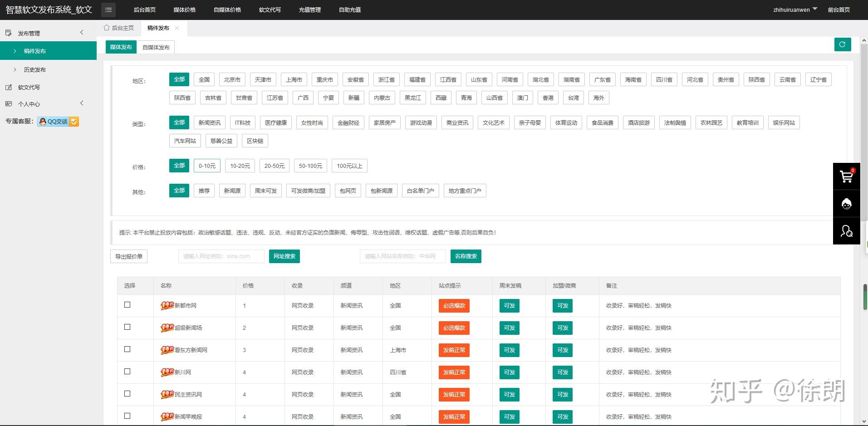This screenshot has height=426, width=868.
Task: Open 媒体价格 in top navigation
Action: pos(185,10)
